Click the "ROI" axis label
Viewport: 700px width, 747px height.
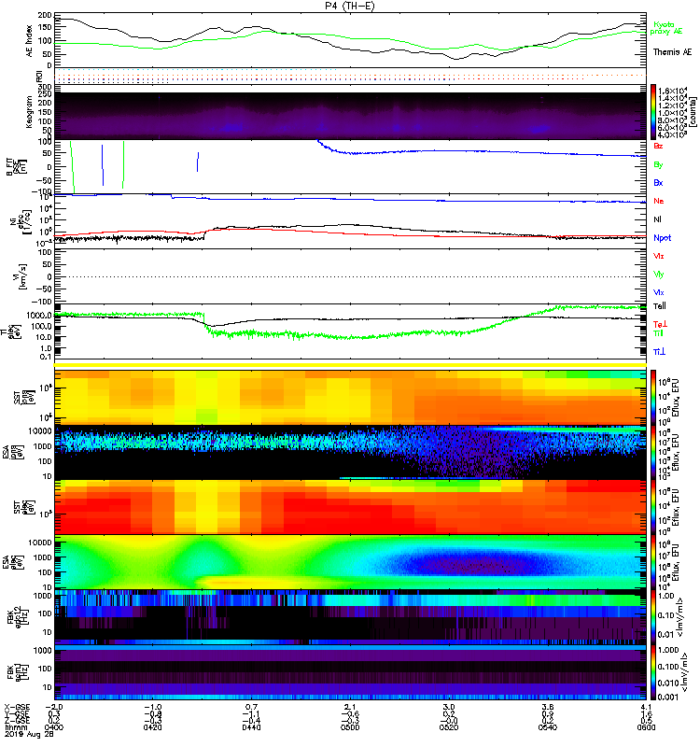(x=39, y=77)
